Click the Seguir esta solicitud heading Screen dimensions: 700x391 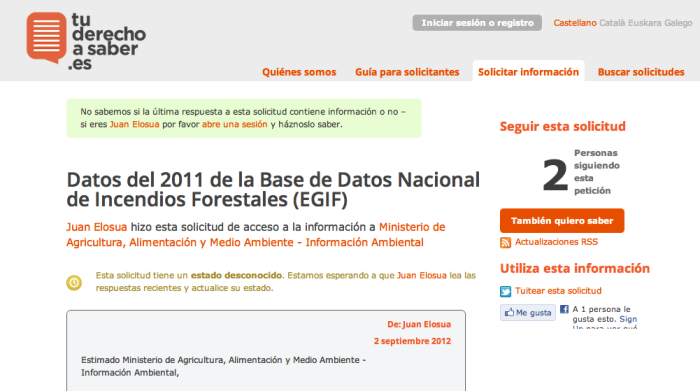(x=562, y=126)
